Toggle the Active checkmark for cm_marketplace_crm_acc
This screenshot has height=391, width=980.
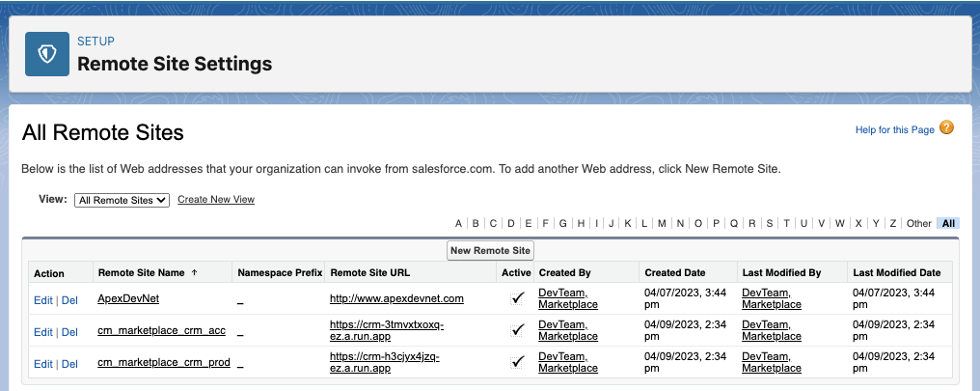517,330
